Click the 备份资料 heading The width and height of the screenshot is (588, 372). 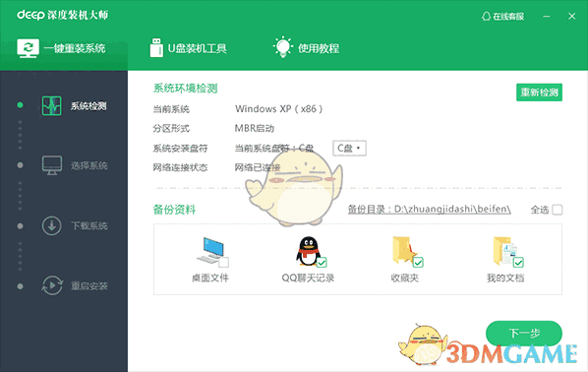174,209
